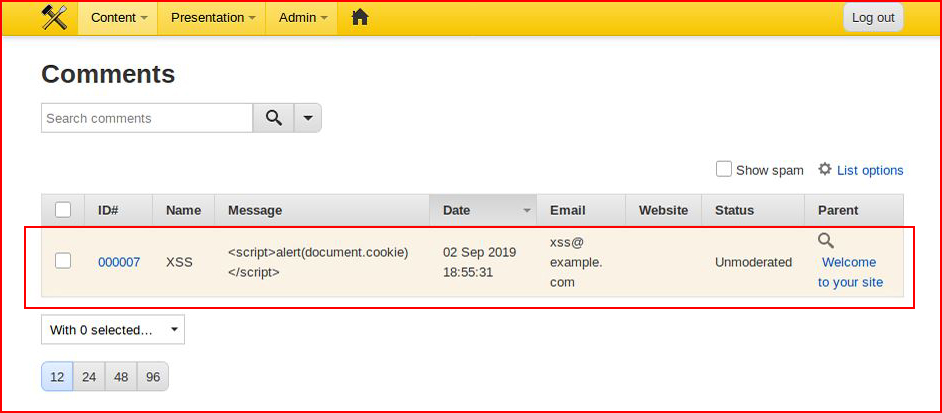Image resolution: width=942 pixels, height=413 pixels.
Task: Show 12 comments per page
Action: (x=57, y=377)
